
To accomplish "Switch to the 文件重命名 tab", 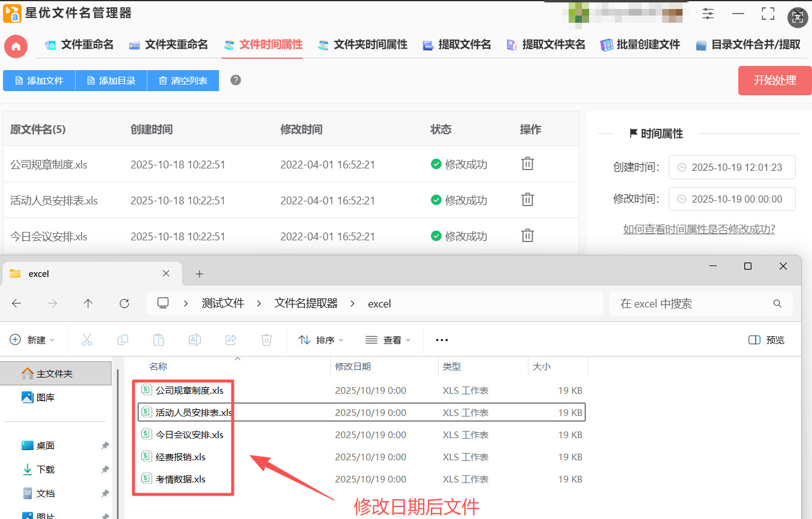I will pyautogui.click(x=79, y=45).
